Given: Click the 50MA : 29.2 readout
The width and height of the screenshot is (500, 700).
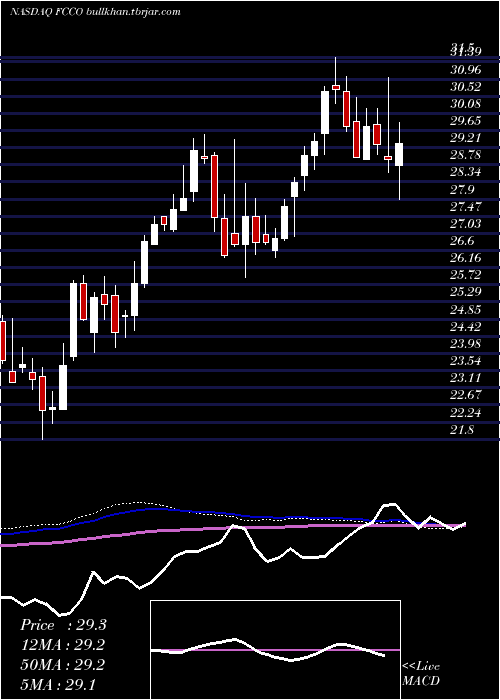Looking at the screenshot, I should click(x=62, y=665).
